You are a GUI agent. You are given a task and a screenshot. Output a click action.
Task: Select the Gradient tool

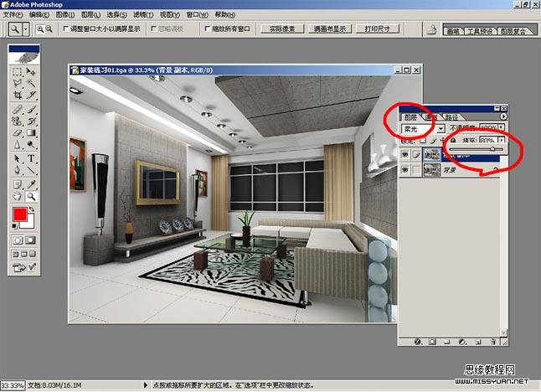pyautogui.click(x=31, y=133)
